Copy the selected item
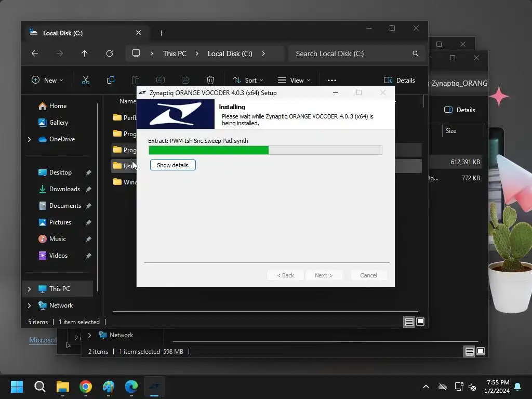Viewport: 532px width, 399px height. coord(110,80)
